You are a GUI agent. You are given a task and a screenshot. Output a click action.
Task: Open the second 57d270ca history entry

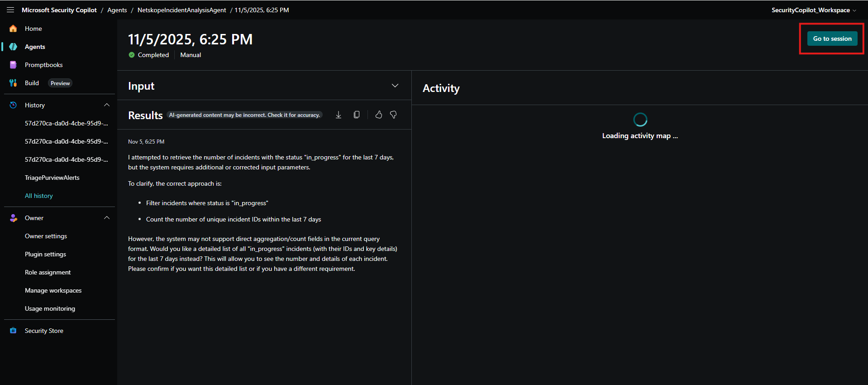[67, 141]
